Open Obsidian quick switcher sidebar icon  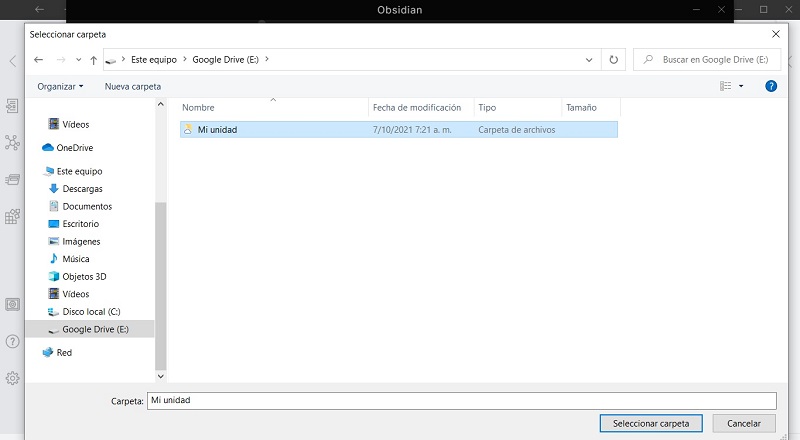coord(12,106)
